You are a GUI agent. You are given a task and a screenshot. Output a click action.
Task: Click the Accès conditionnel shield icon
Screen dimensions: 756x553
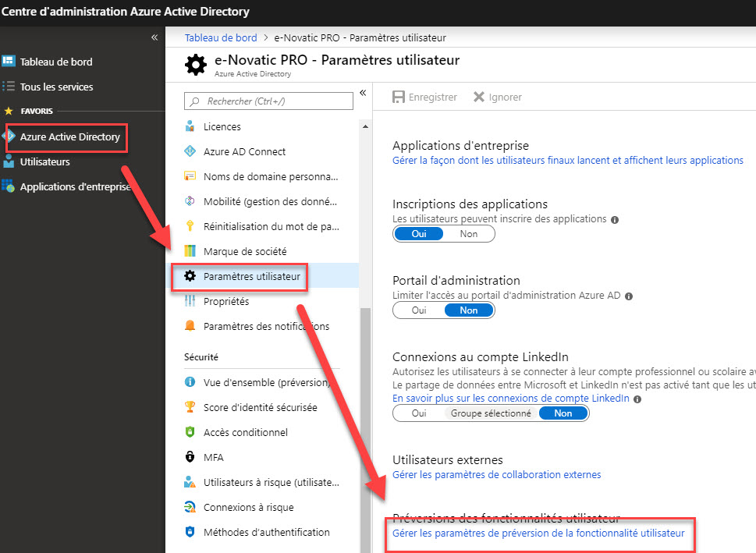pos(190,432)
